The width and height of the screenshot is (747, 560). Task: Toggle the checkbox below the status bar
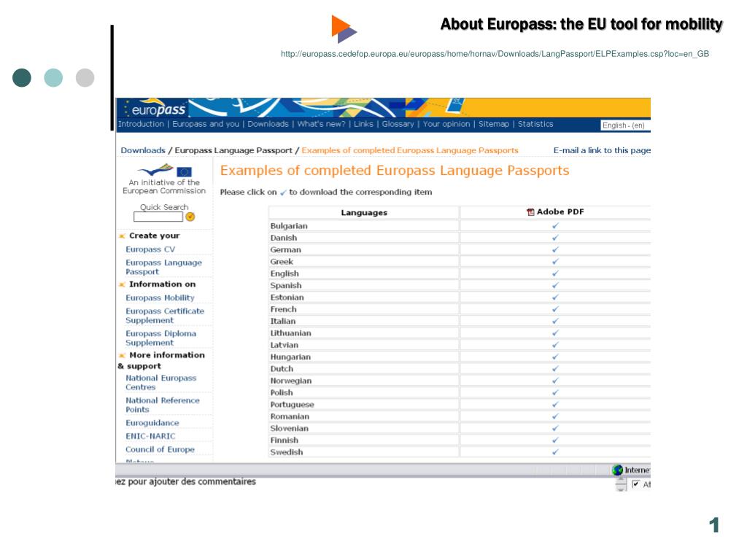point(635,484)
